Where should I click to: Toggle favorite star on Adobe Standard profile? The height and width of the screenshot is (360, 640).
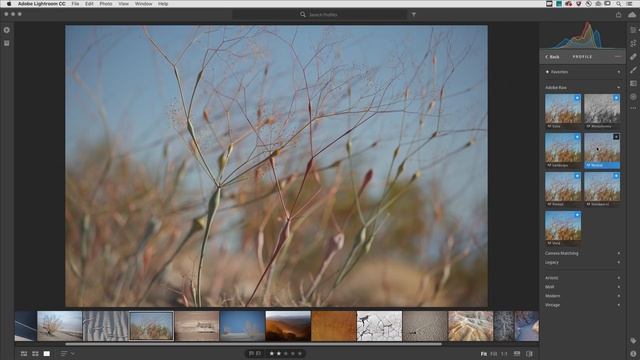click(x=616, y=176)
